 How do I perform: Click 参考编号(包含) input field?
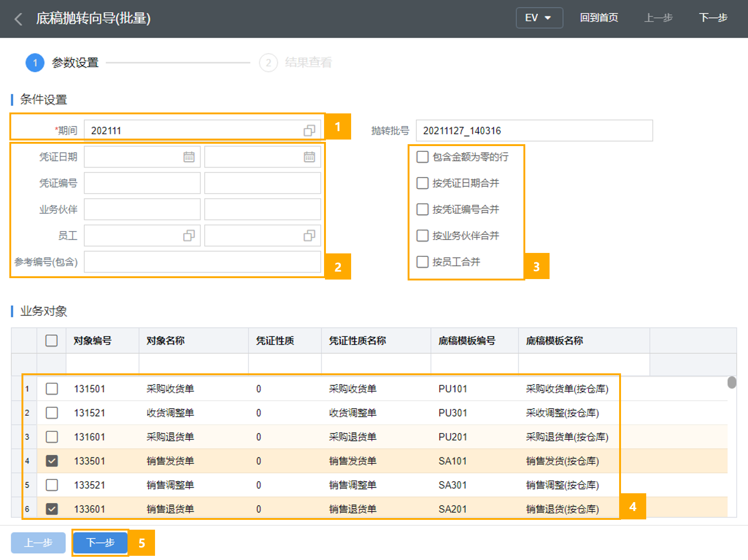click(x=203, y=262)
